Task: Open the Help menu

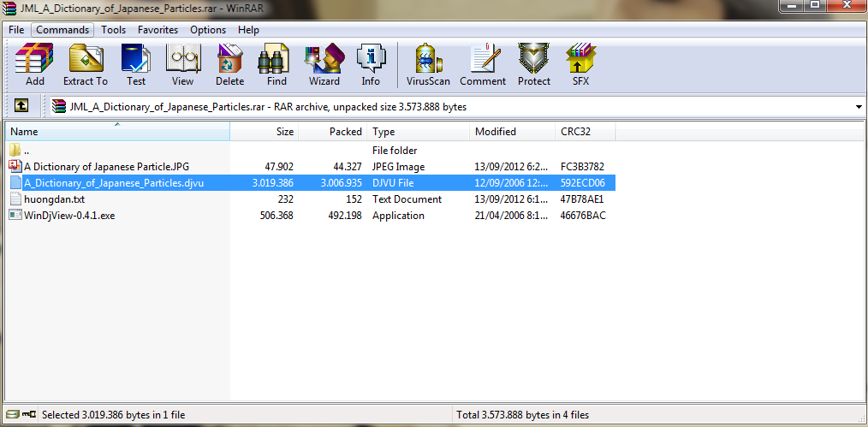Action: click(248, 30)
